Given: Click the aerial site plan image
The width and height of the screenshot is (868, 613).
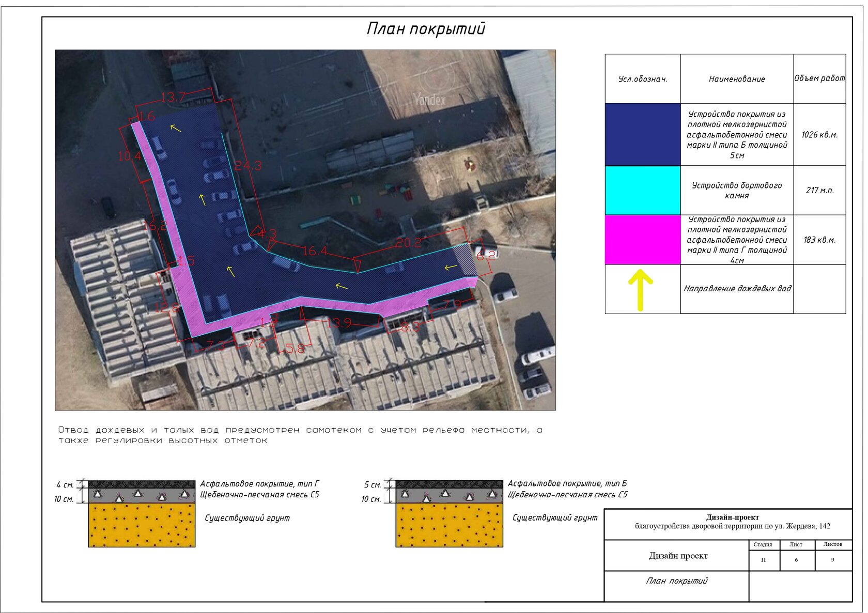Looking at the screenshot, I should tap(305, 230).
